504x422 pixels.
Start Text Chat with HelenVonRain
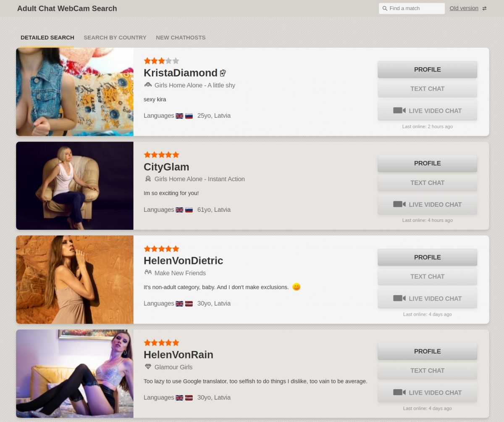tap(427, 370)
